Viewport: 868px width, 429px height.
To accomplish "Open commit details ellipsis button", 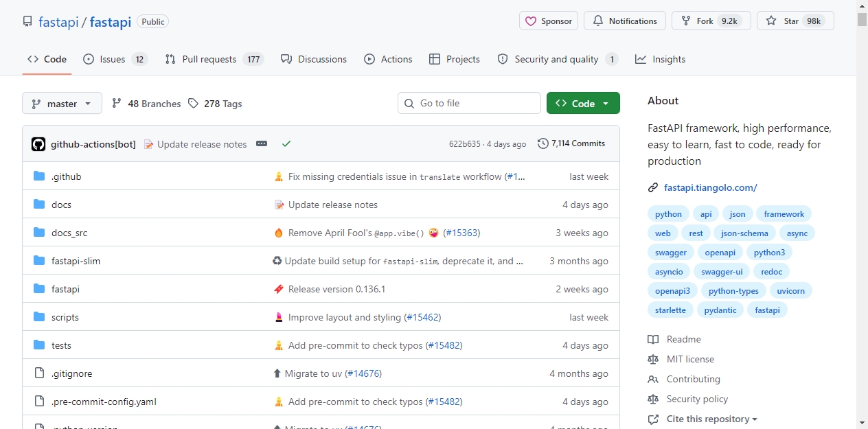I will (x=262, y=144).
